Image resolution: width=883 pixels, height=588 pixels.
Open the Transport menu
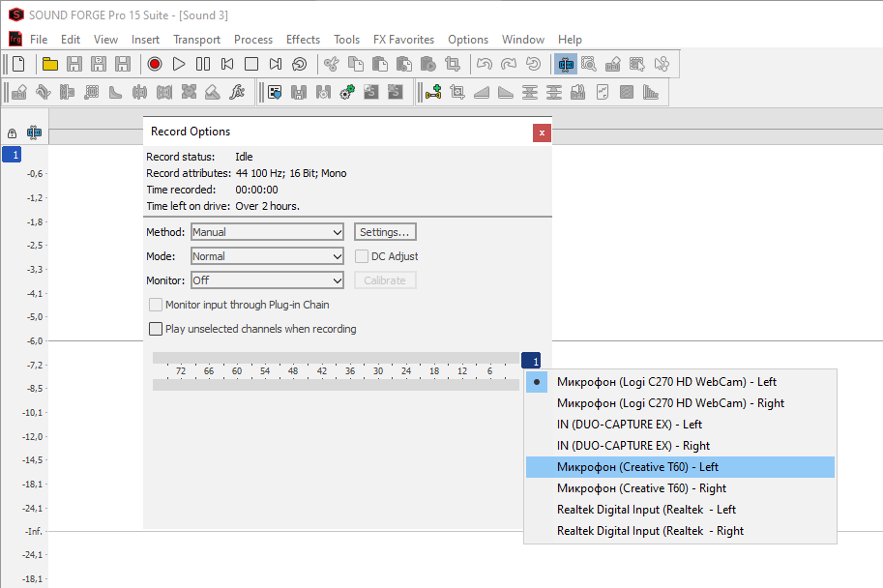pos(196,40)
